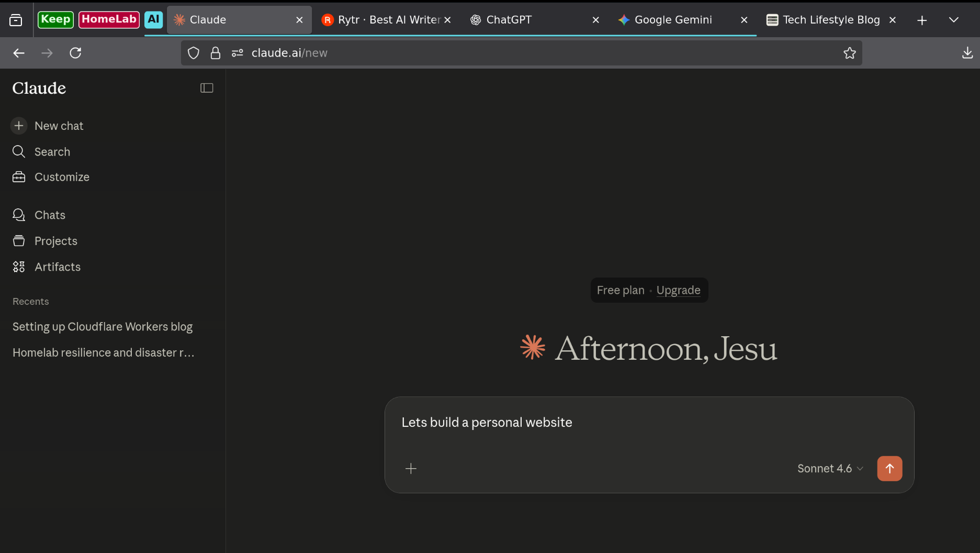Close the Claude tab
The width and height of the screenshot is (980, 553).
point(299,20)
